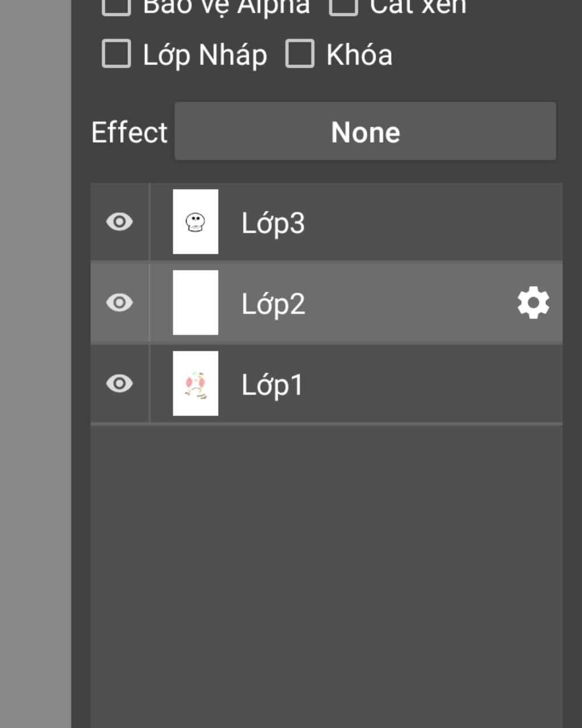This screenshot has height=728, width=582.
Task: Open the Effect dropdown showing None
Action: pyautogui.click(x=365, y=131)
